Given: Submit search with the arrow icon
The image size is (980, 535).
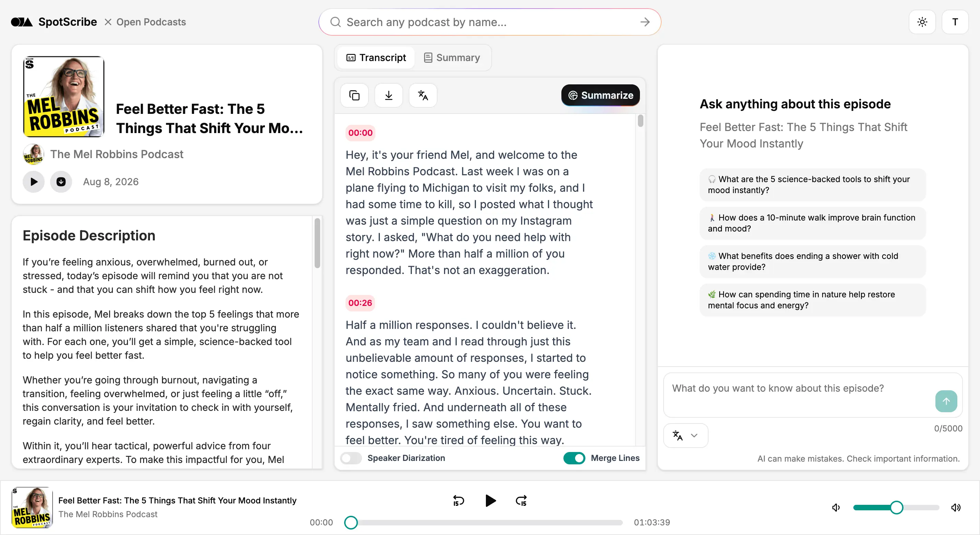Looking at the screenshot, I should [645, 22].
